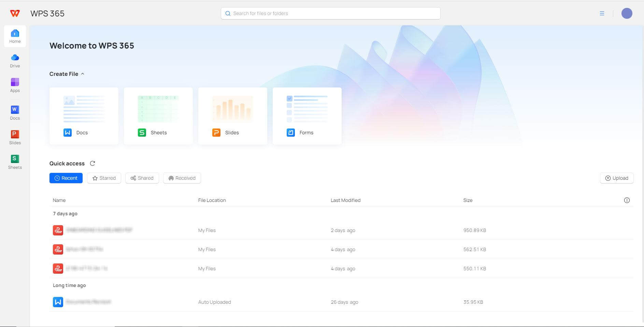The height and width of the screenshot is (327, 644).
Task: Click the 26 days ago modified entry
Action: coord(344,302)
